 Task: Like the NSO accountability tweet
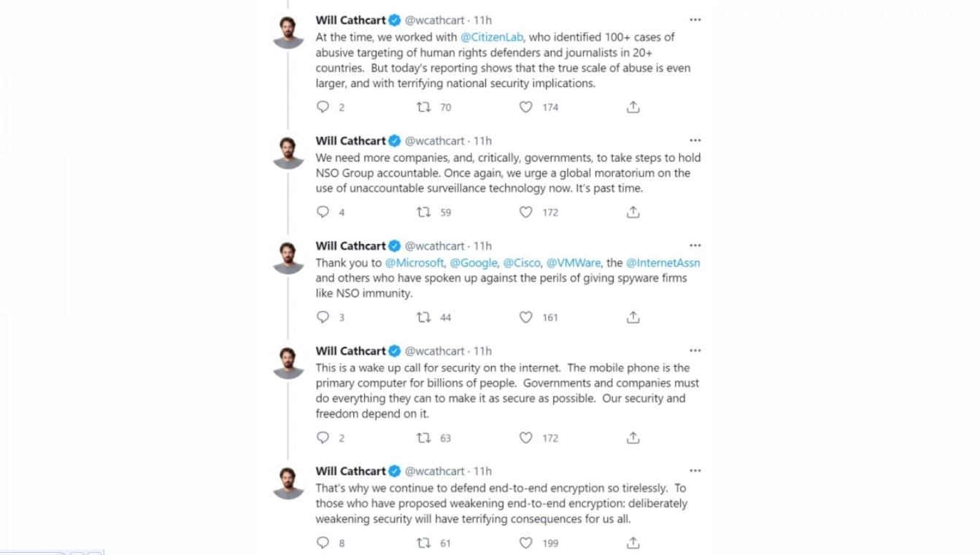coord(525,213)
